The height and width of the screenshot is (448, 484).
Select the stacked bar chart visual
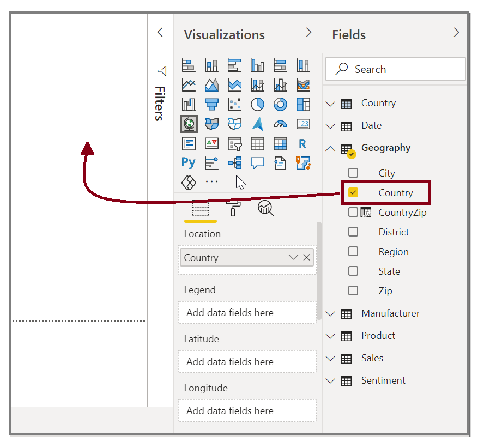189,65
